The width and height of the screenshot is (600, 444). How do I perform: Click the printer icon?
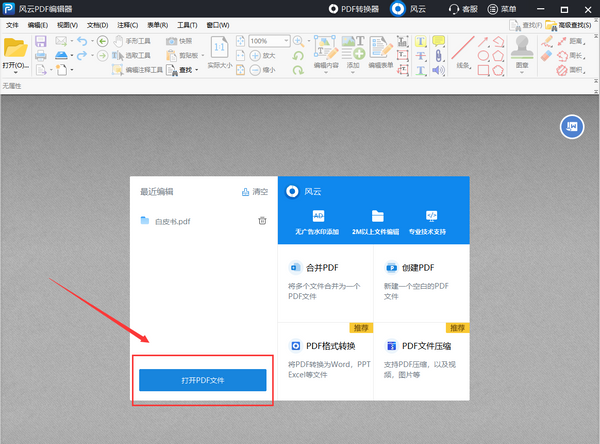(x=41, y=56)
